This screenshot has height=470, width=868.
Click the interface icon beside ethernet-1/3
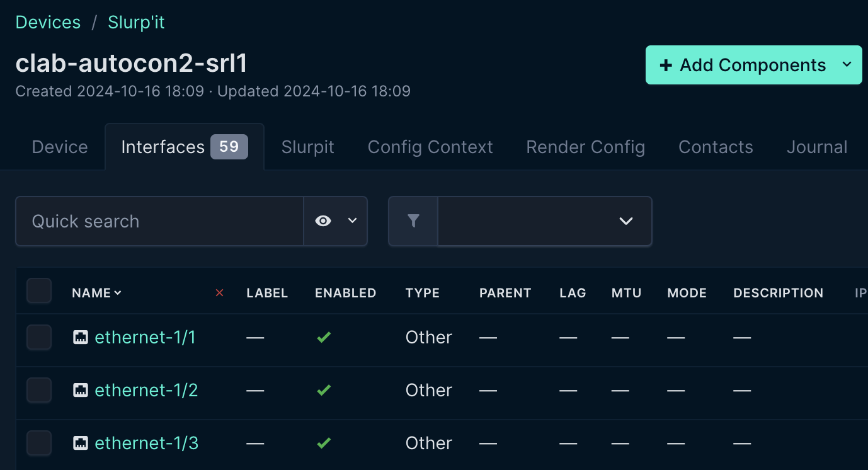pyautogui.click(x=81, y=443)
